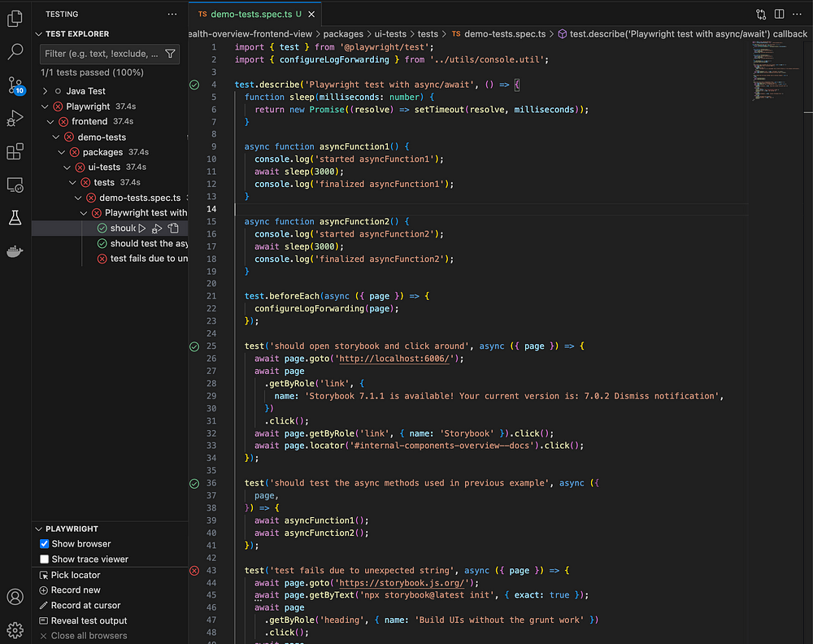Open Source Control view with 10 badge
The image size is (813, 644).
coord(15,85)
